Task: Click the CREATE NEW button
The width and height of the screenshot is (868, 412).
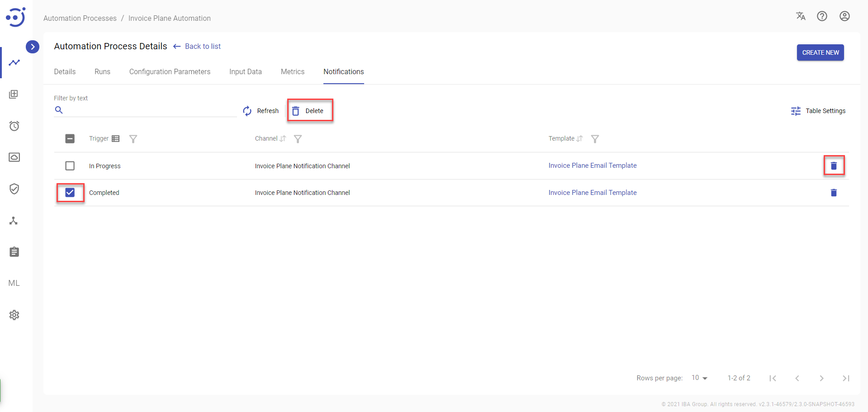Action: pos(820,52)
